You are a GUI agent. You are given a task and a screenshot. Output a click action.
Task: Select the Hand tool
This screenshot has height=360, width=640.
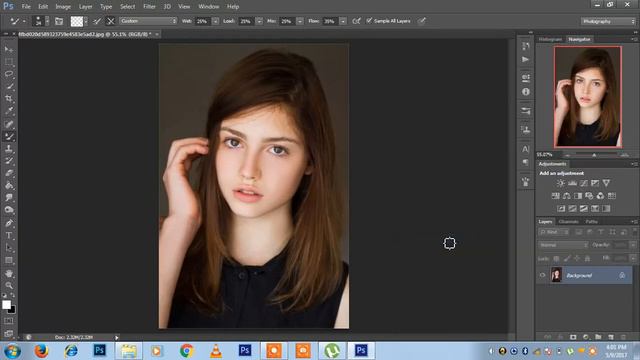click(9, 273)
